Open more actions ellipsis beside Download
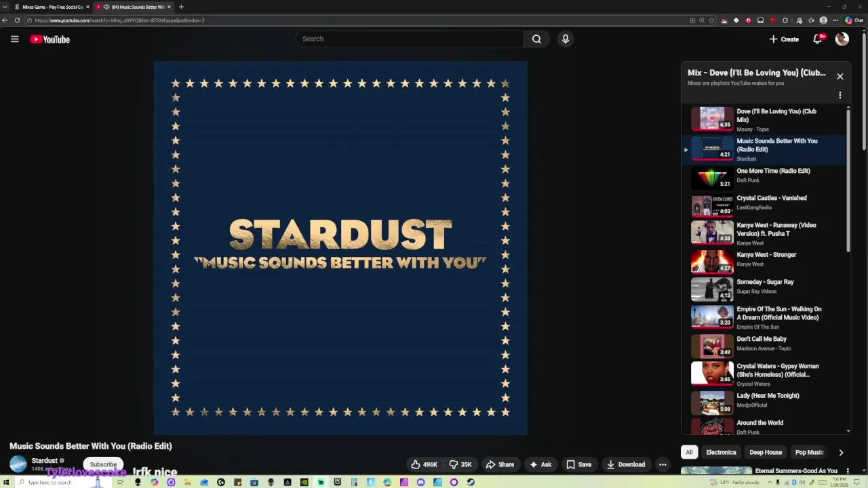 (663, 464)
